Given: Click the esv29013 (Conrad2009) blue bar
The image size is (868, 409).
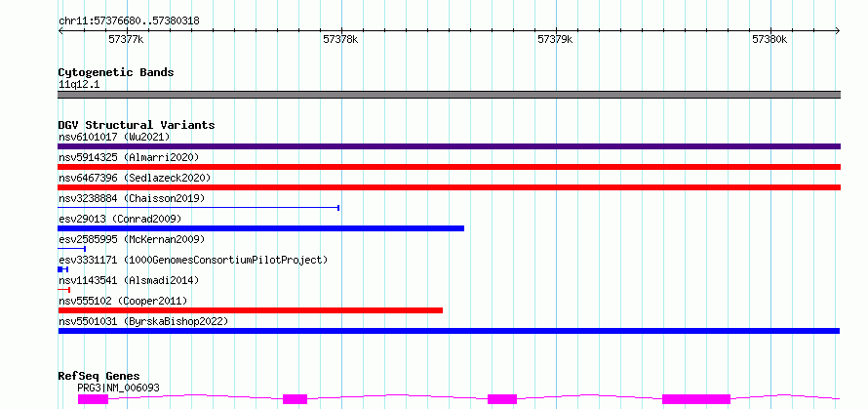Looking at the screenshot, I should coord(261,228).
